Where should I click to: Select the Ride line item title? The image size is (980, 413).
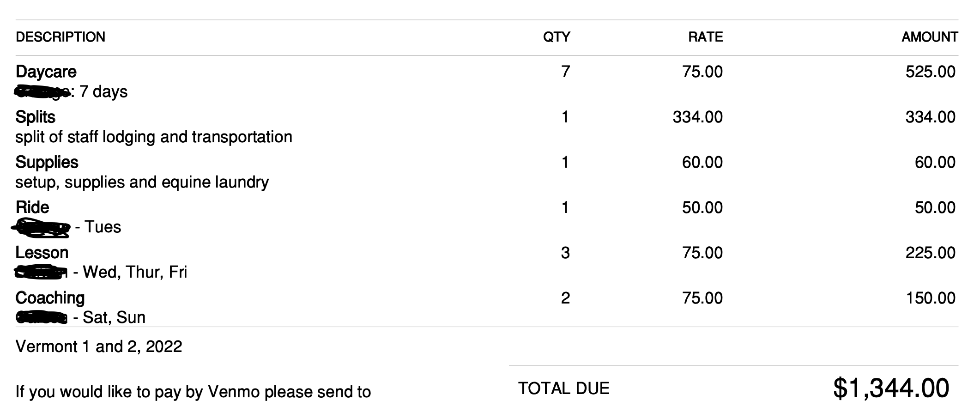pyautogui.click(x=32, y=207)
